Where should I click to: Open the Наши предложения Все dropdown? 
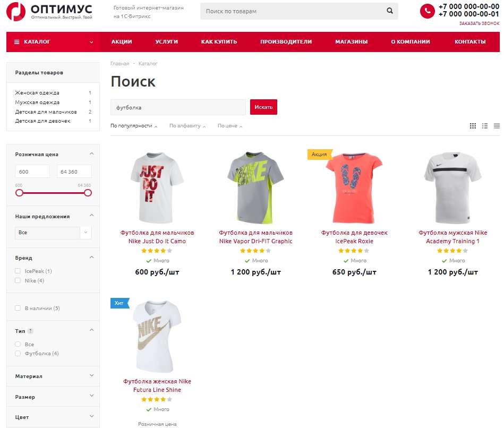(53, 233)
